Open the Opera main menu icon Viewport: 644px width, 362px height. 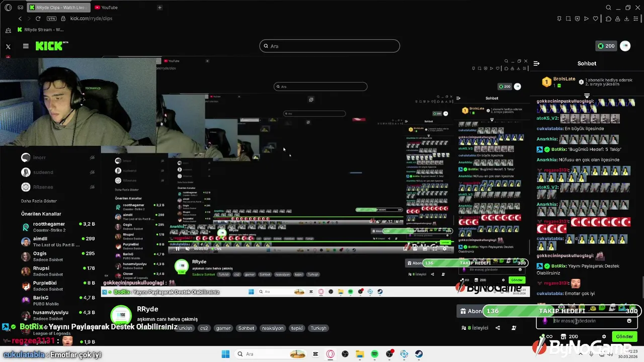pyautogui.click(x=8, y=8)
